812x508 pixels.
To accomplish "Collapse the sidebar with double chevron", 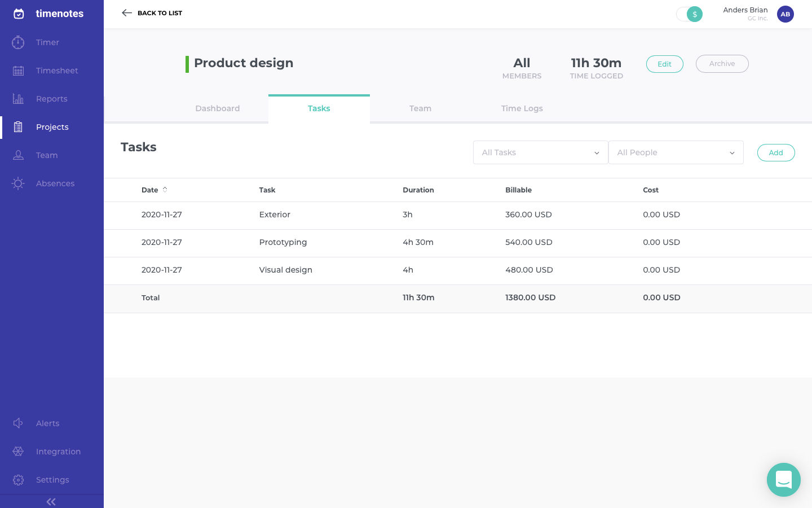I will [x=51, y=502].
